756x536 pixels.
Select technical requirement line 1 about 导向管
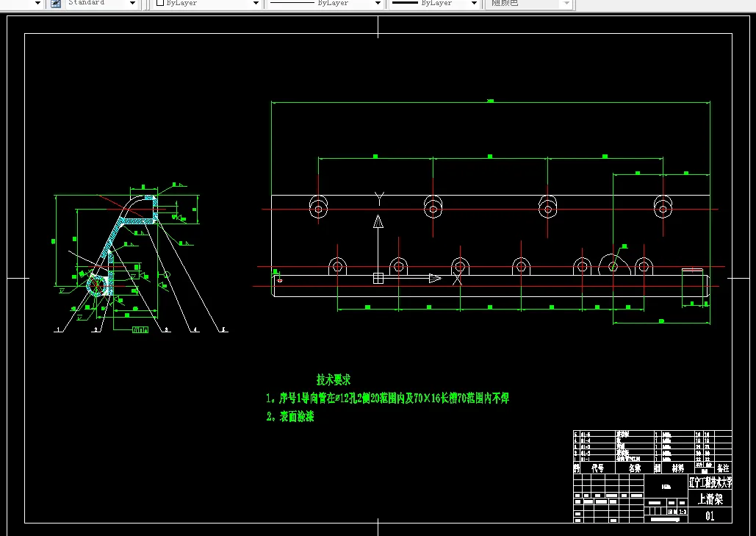click(387, 398)
